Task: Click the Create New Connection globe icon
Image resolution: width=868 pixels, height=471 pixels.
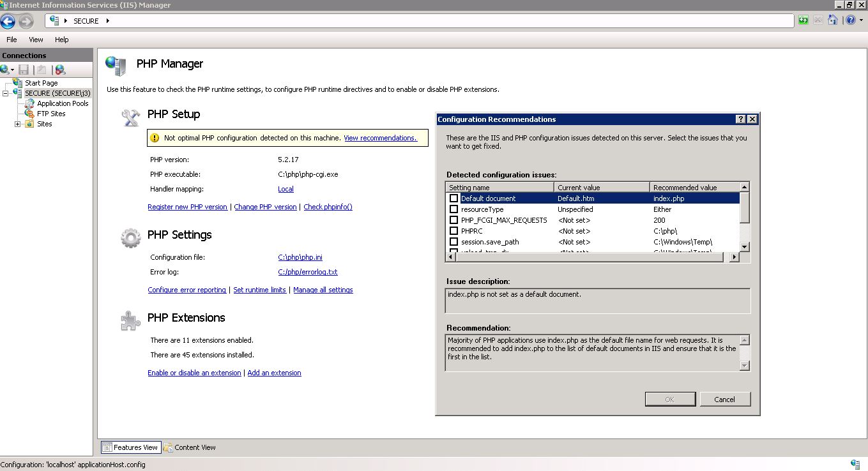Action: coord(5,70)
